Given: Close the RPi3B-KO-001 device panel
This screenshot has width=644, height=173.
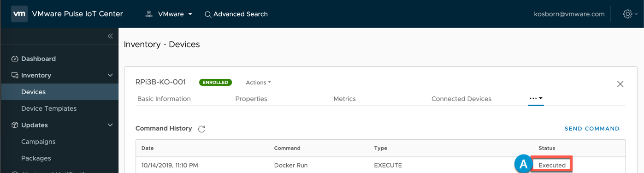Looking at the screenshot, I should click(x=620, y=84).
